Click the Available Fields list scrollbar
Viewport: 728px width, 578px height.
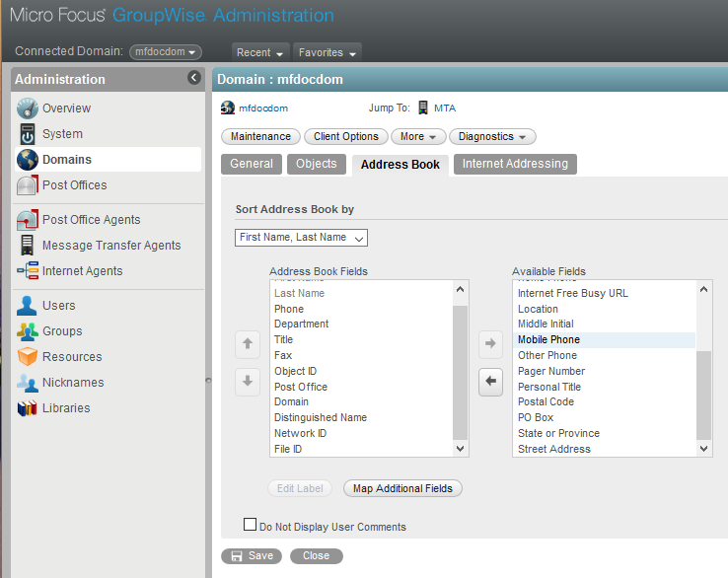704,393
